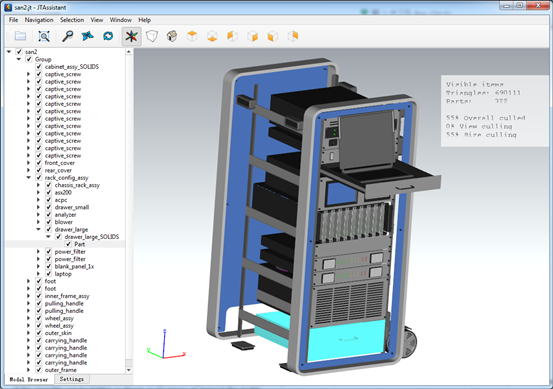553x389 pixels.
Task: Click the home view house icon
Action: click(x=172, y=36)
